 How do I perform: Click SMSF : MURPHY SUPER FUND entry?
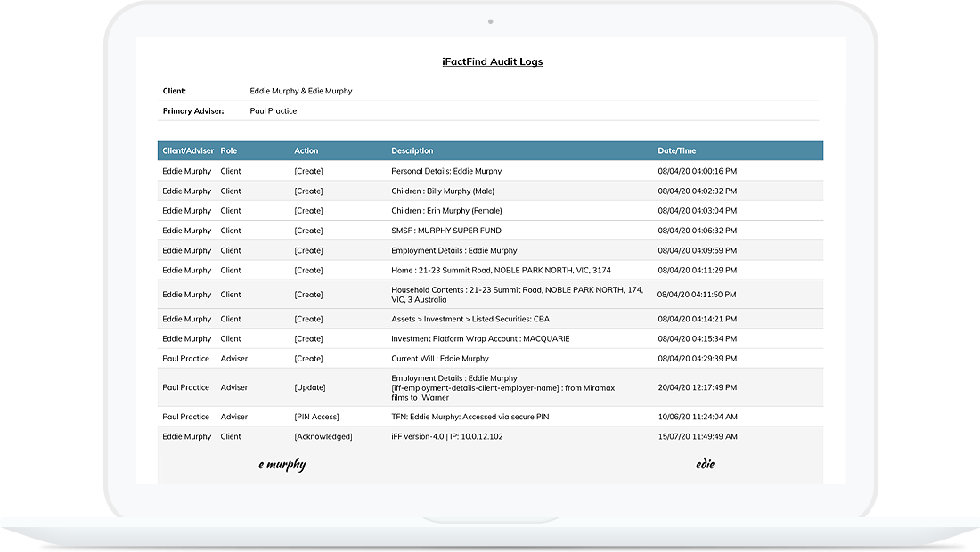pyautogui.click(x=446, y=231)
